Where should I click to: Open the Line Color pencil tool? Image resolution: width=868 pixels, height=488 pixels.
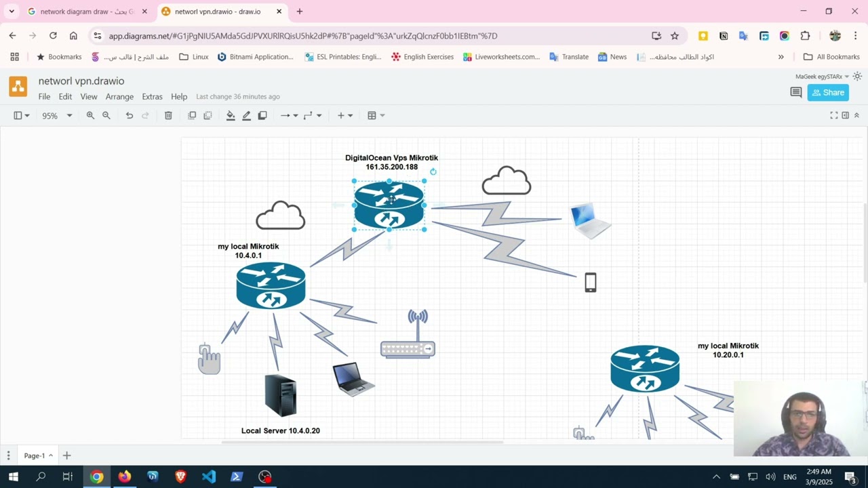(247, 116)
